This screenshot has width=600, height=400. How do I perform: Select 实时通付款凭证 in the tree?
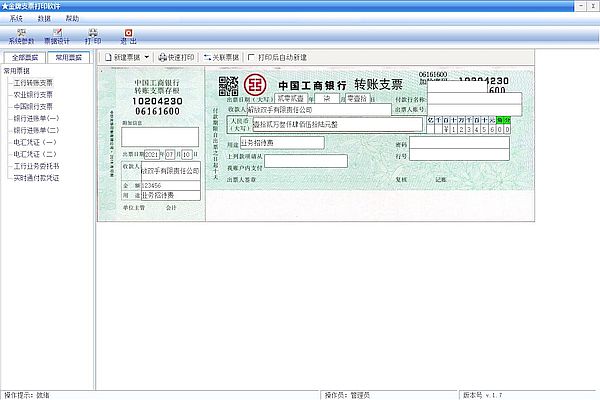coord(36,178)
